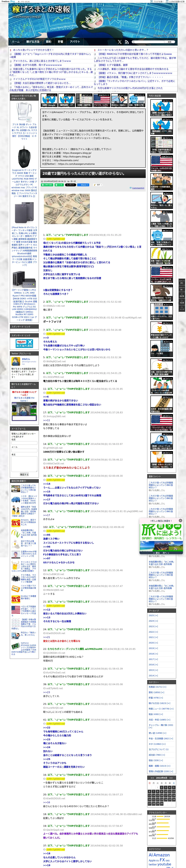
Task: Open the 稼げる方法 navigation tab
Action: coord(32,42)
